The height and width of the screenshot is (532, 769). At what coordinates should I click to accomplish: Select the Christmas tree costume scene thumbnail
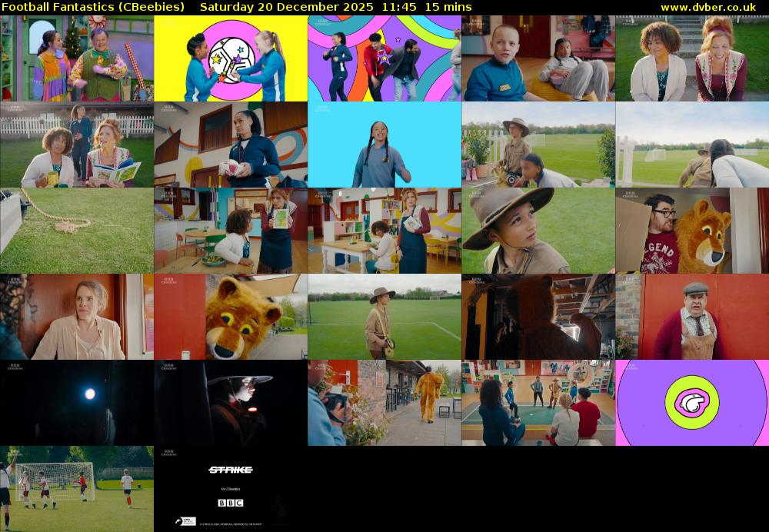77,59
